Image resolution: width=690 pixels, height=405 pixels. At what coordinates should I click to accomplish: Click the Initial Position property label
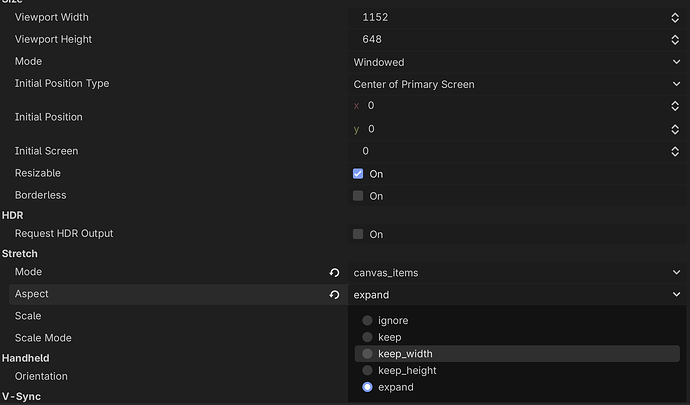pos(48,117)
